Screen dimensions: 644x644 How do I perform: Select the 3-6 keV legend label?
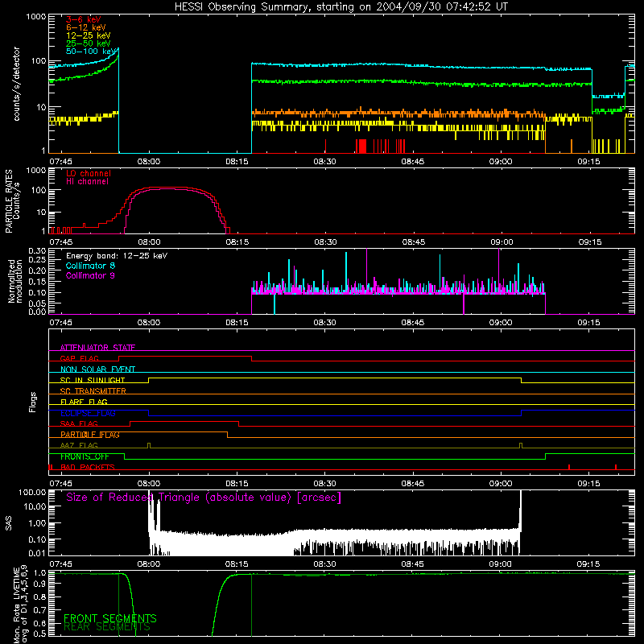[84, 19]
